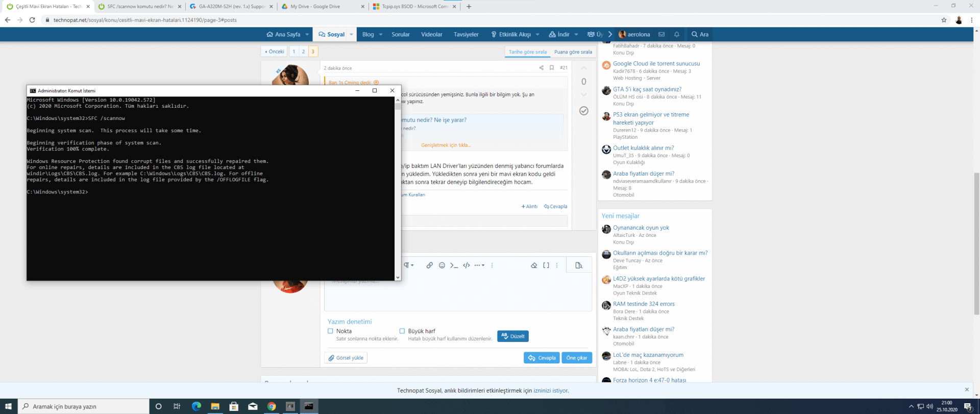Expand the Blog dropdown arrow
This screenshot has height=414, width=980.
[381, 34]
